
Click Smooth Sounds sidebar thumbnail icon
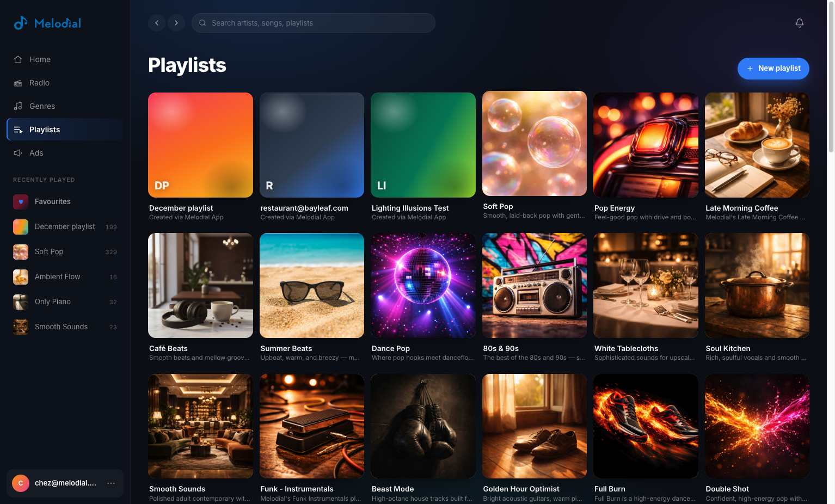pos(21,327)
